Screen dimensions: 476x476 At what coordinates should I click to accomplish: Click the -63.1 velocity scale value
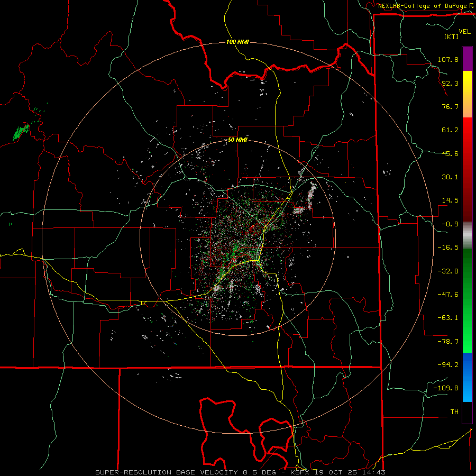448,318
